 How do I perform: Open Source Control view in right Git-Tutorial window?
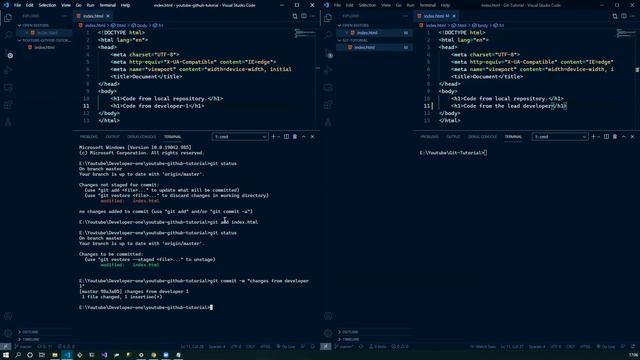[328, 53]
